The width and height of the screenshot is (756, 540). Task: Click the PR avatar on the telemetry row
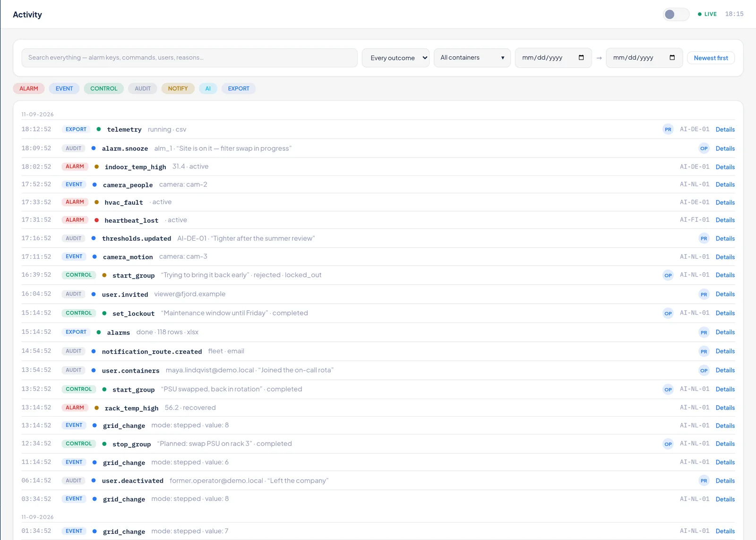point(668,130)
